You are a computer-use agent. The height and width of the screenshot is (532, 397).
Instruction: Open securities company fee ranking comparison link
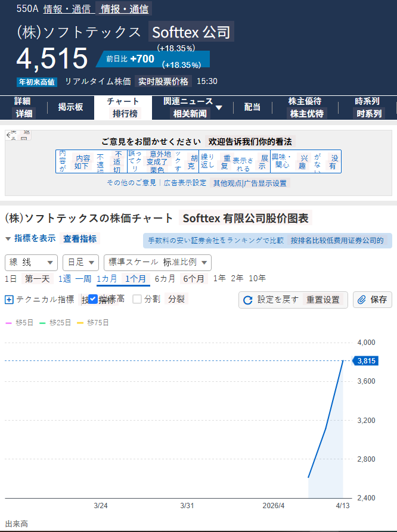(x=267, y=241)
